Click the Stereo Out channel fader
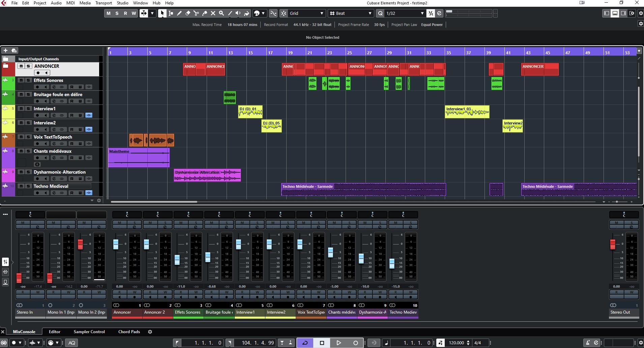The height and width of the screenshot is (348, 644). (613, 244)
